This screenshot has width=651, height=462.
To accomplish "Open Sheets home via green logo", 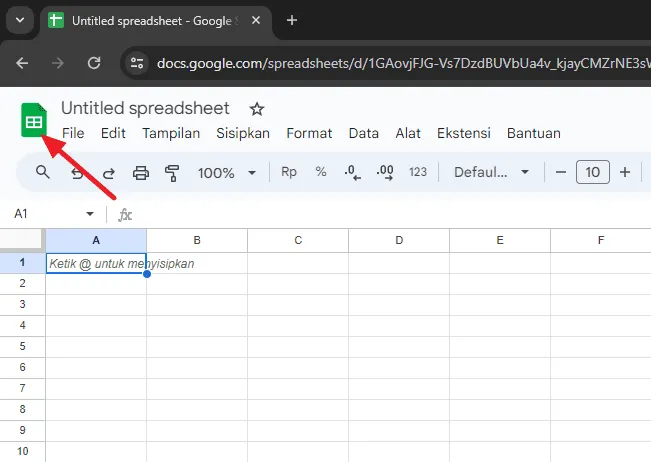I will pyautogui.click(x=34, y=120).
